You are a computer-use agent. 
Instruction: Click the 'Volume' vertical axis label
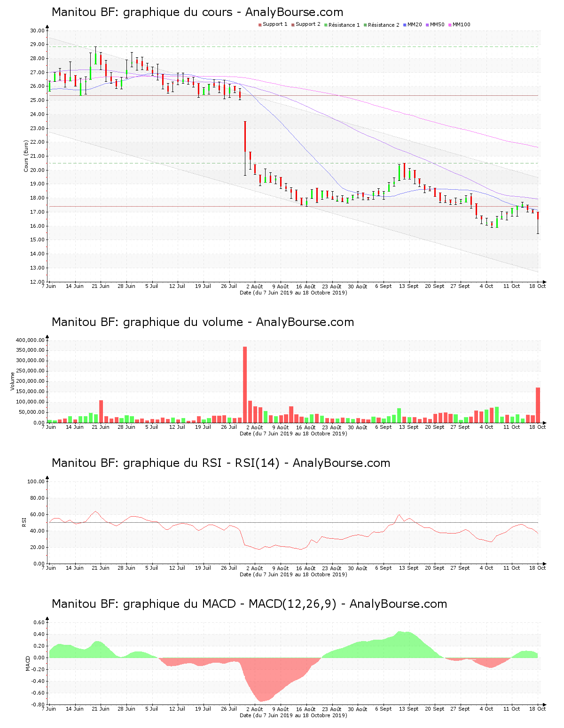point(13,381)
